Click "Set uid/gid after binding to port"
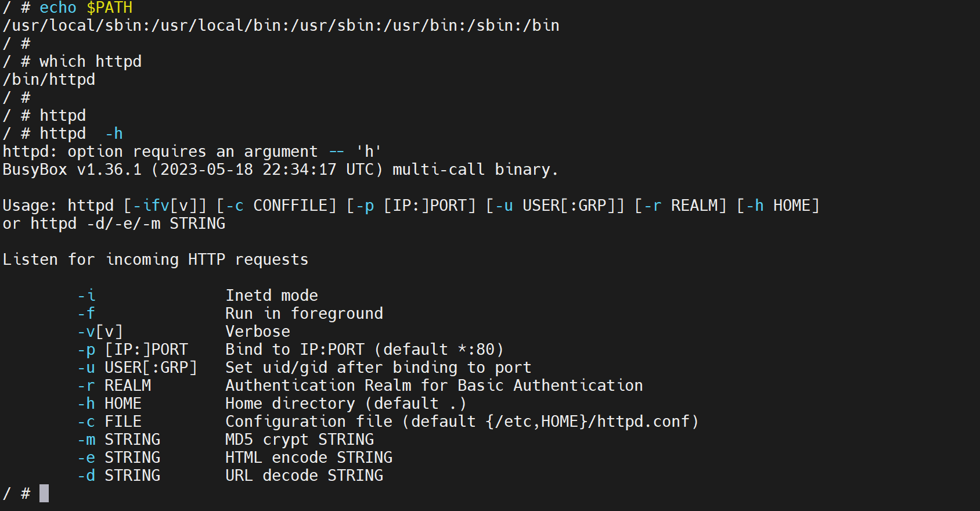 [378, 368]
